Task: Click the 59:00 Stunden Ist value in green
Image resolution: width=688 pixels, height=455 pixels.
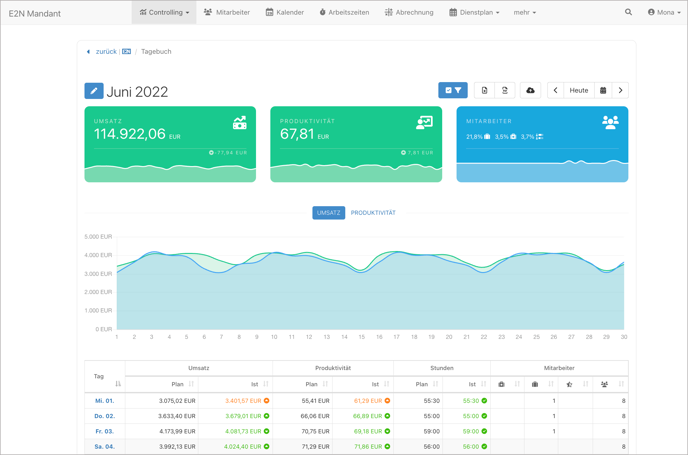Action: click(x=471, y=431)
